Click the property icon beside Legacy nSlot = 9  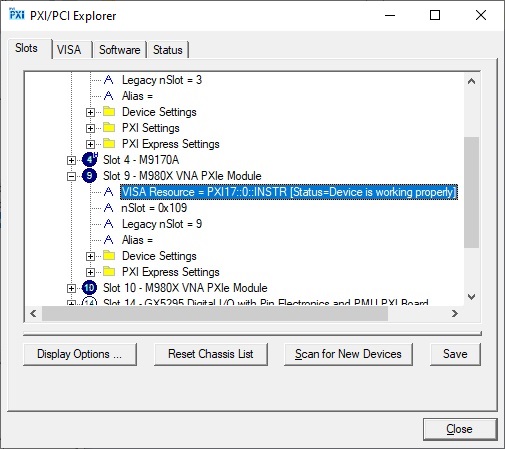[109, 224]
